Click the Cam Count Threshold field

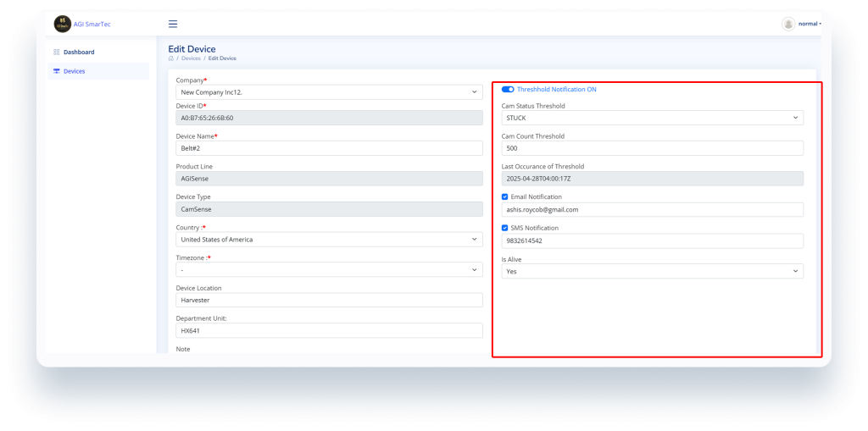[x=652, y=148]
